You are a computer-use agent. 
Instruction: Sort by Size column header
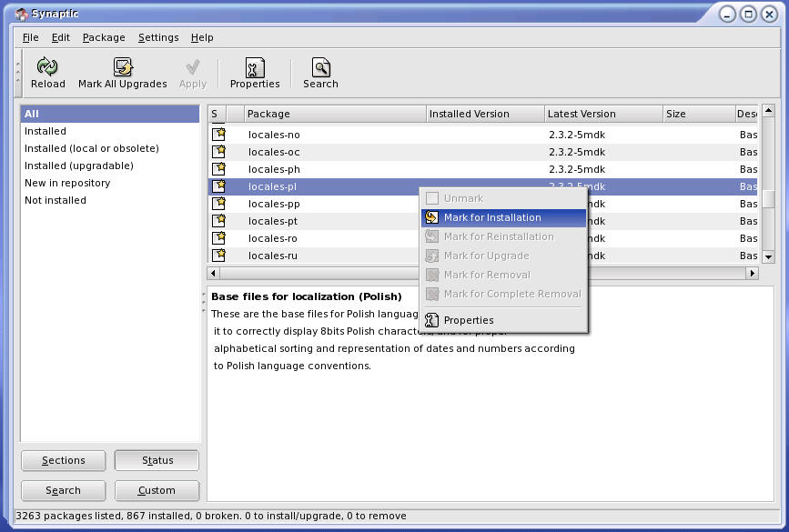tap(698, 114)
